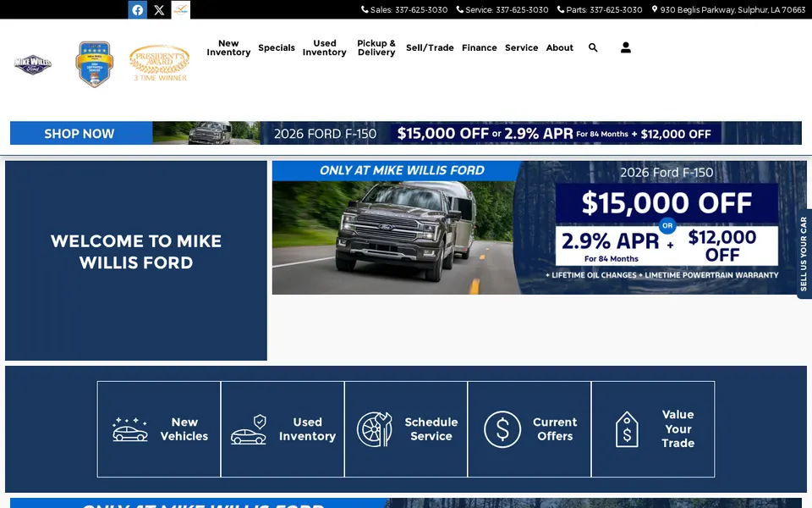Click the map pin icon beside the address
812x508 pixels.
coord(655,9)
